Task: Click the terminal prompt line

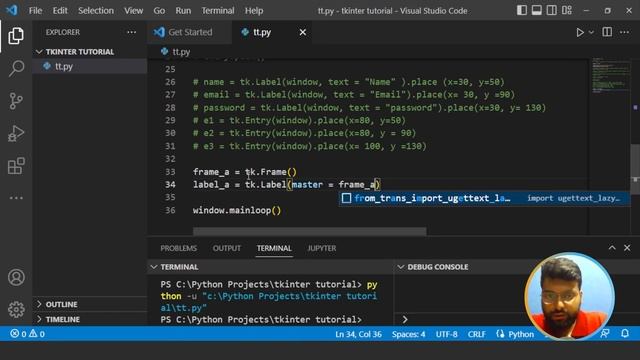Action: coord(261,319)
